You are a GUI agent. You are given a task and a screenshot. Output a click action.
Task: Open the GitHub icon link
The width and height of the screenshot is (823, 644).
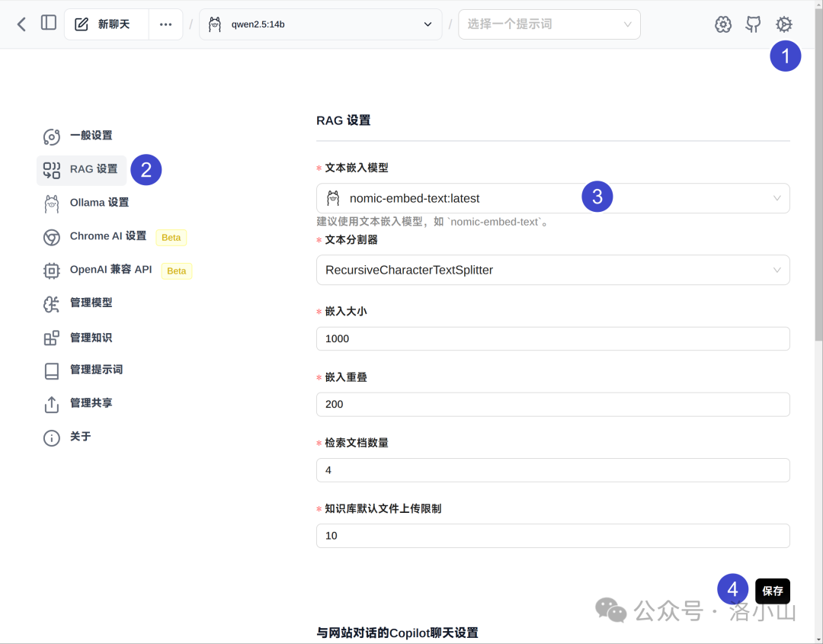[x=753, y=24]
